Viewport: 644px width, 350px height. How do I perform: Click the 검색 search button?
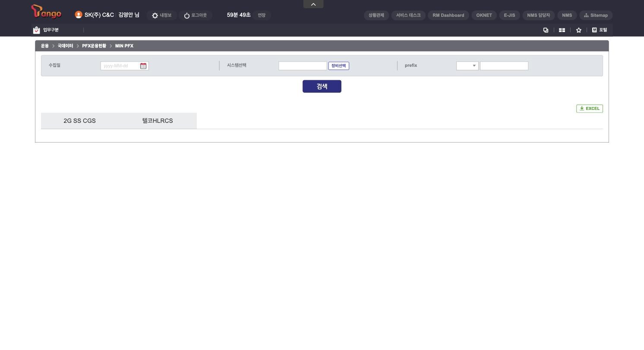[322, 86]
